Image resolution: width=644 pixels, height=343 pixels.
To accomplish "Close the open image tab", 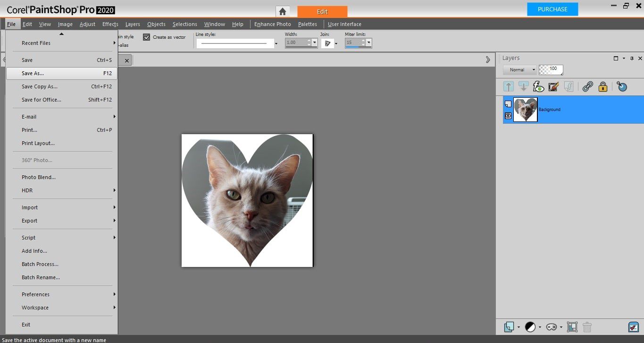I will [x=127, y=60].
